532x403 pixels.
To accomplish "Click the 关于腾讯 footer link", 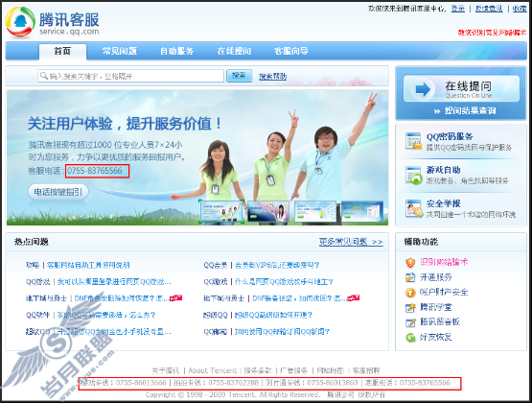I will click(166, 370).
